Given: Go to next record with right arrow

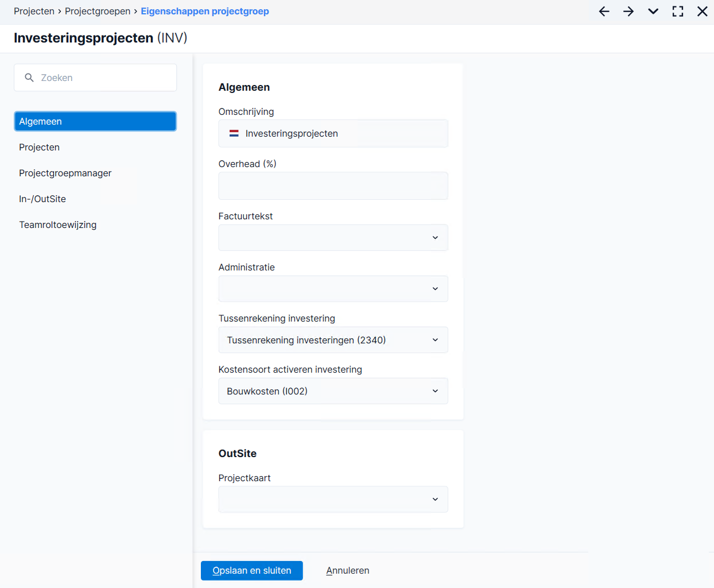Looking at the screenshot, I should click(x=628, y=11).
